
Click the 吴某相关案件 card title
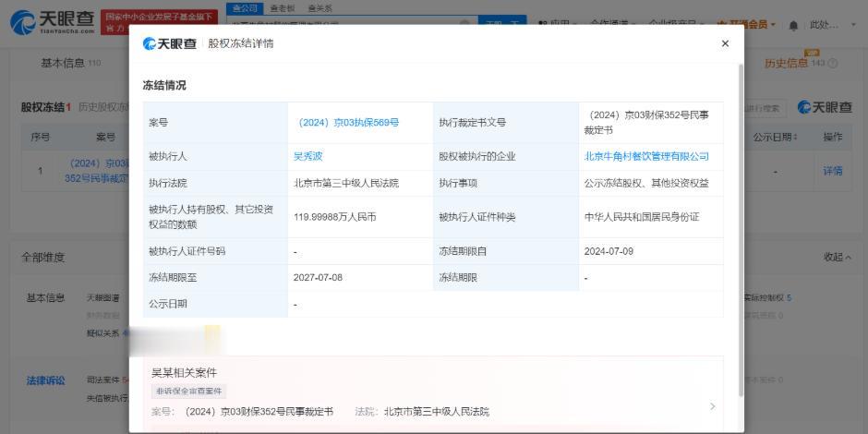click(185, 372)
